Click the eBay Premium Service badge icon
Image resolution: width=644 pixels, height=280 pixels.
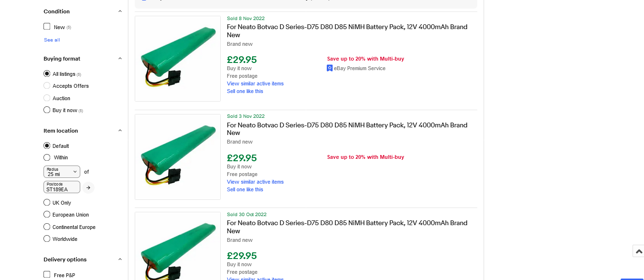[330, 68]
